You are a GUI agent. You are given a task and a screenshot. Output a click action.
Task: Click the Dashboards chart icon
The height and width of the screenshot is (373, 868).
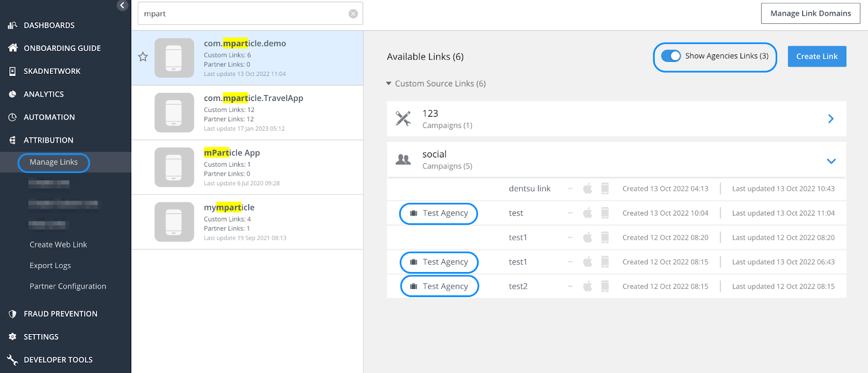pos(12,26)
